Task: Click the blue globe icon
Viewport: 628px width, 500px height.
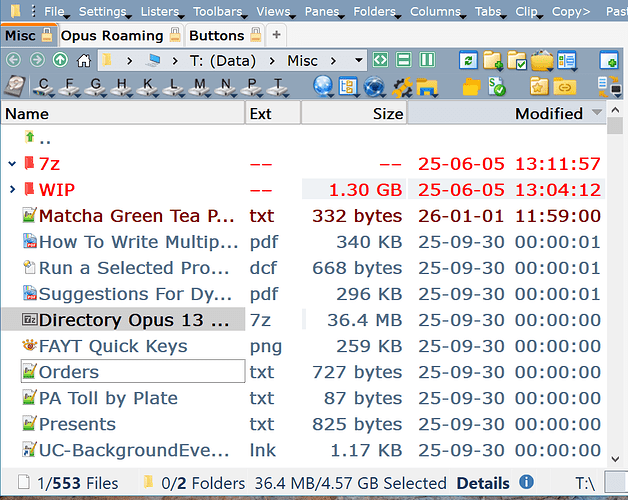Action: (x=323, y=87)
